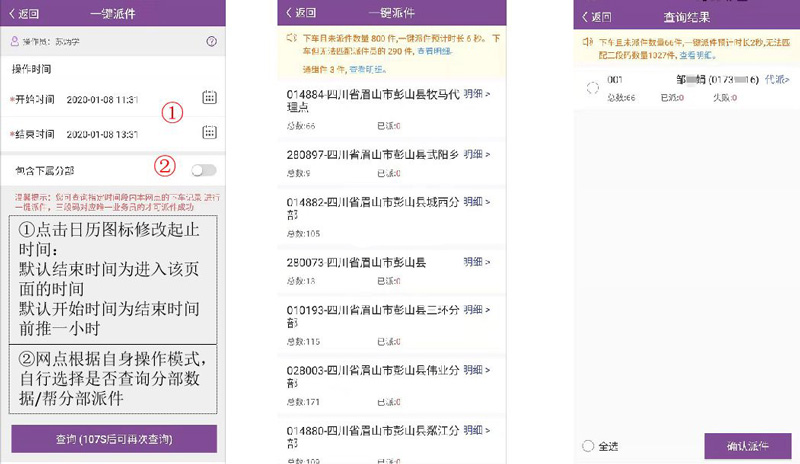Select row 280897-四川省眉山市彭山县武阳乡
Screen dimensions: 800x464
click(391, 163)
